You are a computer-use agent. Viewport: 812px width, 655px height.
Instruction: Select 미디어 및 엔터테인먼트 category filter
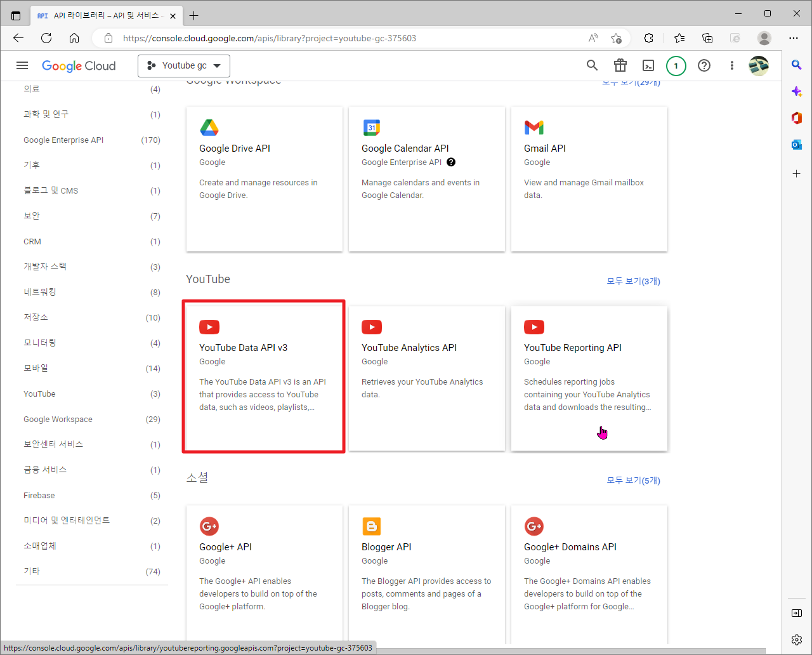[x=92, y=521]
